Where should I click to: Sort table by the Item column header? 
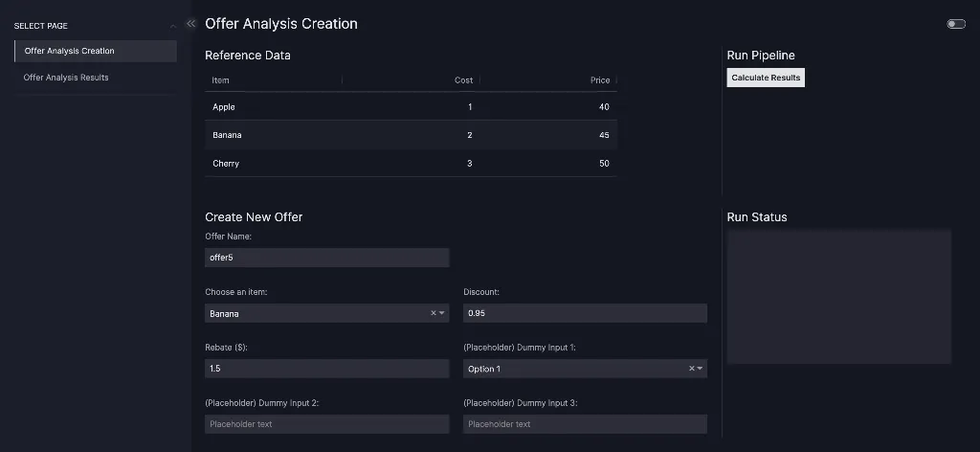(x=221, y=80)
